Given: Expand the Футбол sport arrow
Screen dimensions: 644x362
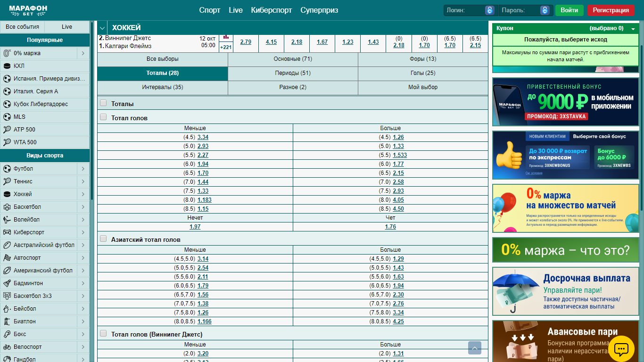Looking at the screenshot, I should 83,169.
